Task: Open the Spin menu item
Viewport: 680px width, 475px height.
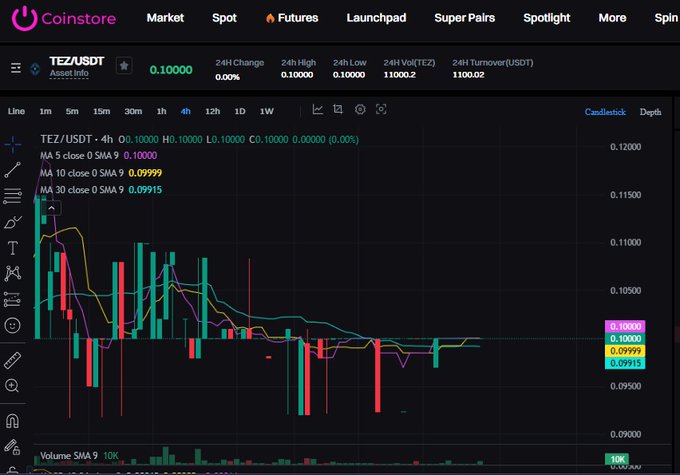Action: coord(667,18)
